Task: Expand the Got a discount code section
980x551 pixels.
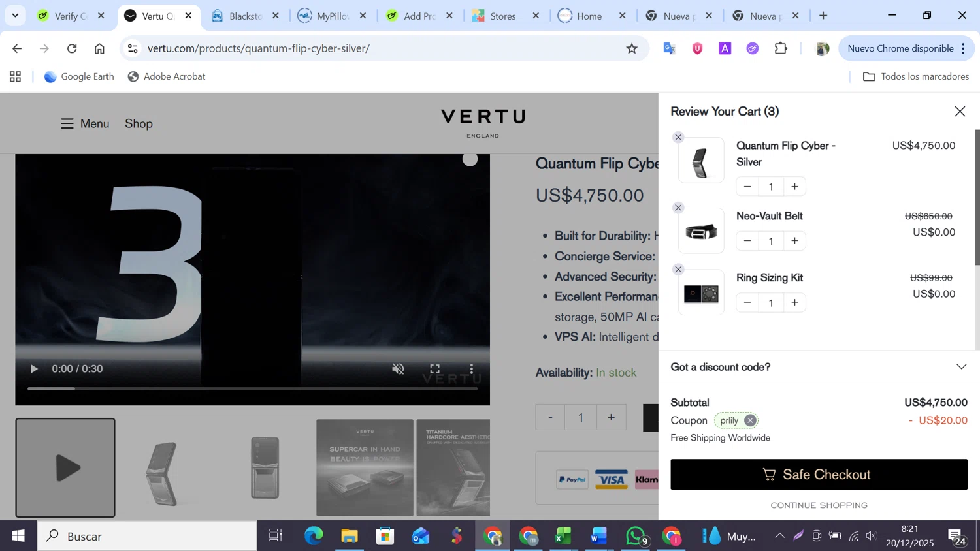Action: tap(819, 367)
